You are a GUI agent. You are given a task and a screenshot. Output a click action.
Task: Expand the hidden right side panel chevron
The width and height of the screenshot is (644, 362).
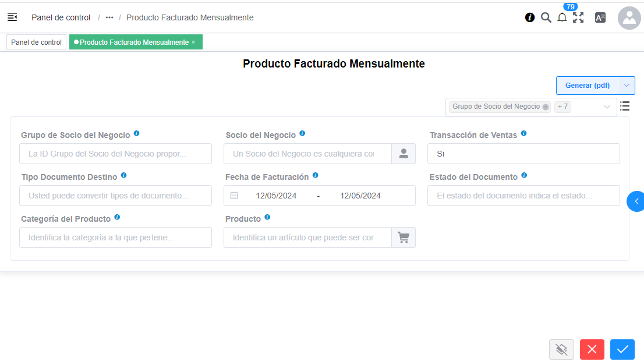pyautogui.click(x=636, y=201)
